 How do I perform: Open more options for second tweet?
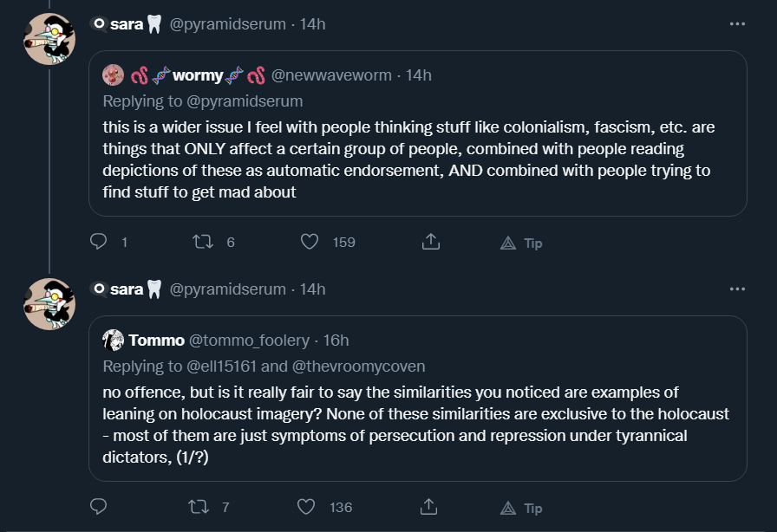click(737, 289)
